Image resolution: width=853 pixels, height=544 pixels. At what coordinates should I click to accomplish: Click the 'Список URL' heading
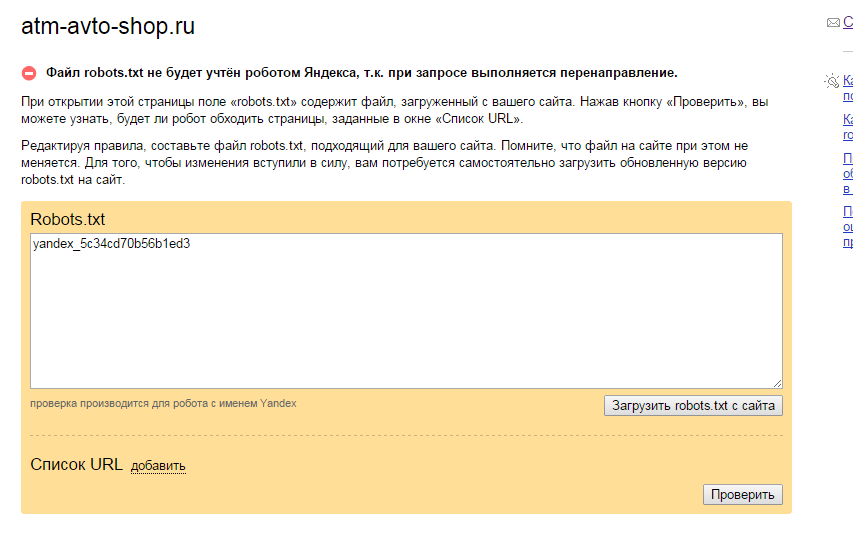pos(76,464)
